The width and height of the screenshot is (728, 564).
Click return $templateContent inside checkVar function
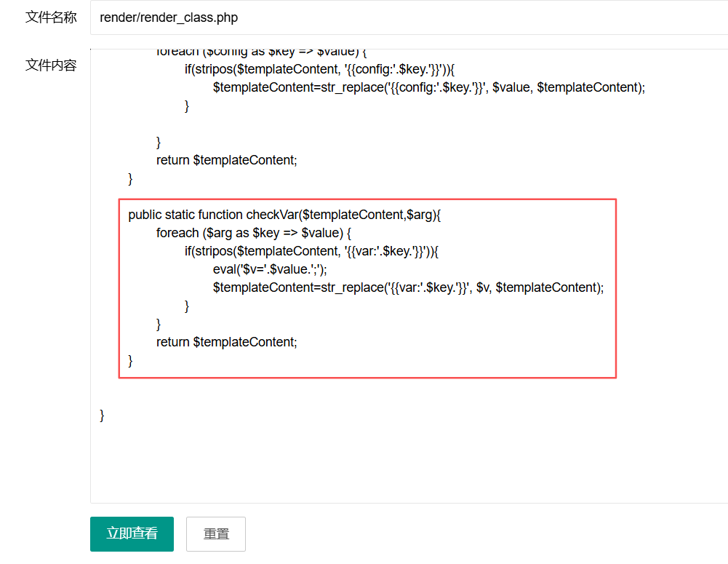tap(226, 342)
